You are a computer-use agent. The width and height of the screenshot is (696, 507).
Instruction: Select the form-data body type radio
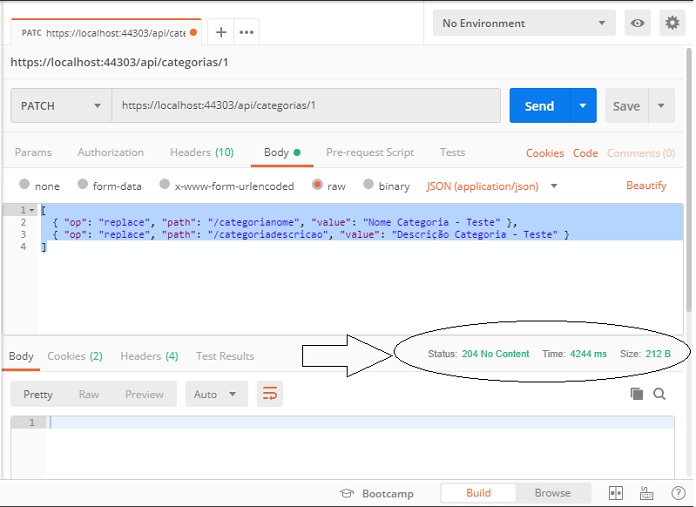[x=83, y=184]
